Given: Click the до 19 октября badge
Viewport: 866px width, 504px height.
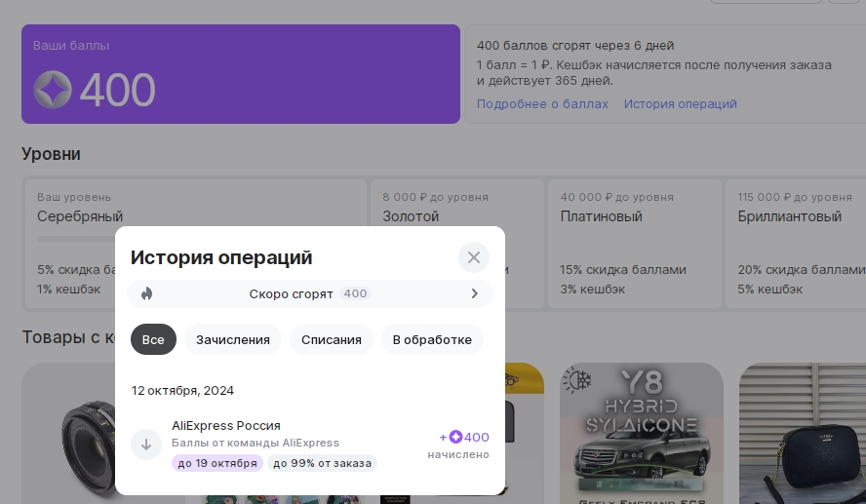Looking at the screenshot, I should coord(217,463).
